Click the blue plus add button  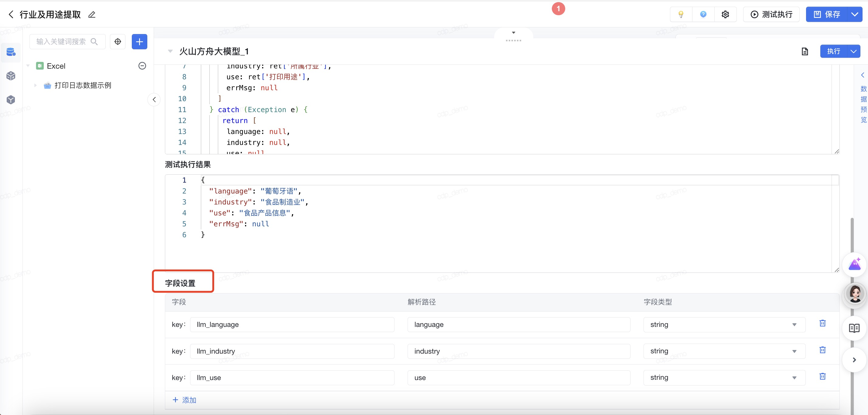pos(139,41)
